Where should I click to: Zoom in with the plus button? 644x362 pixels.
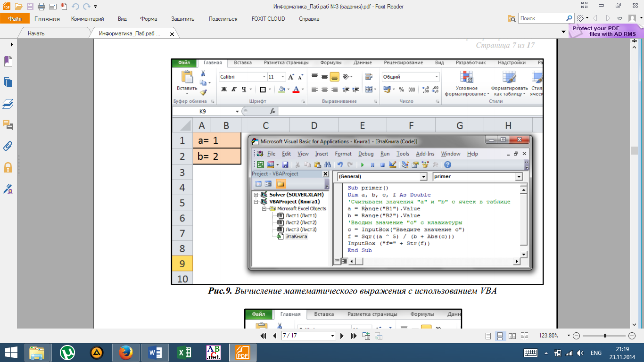(632, 336)
